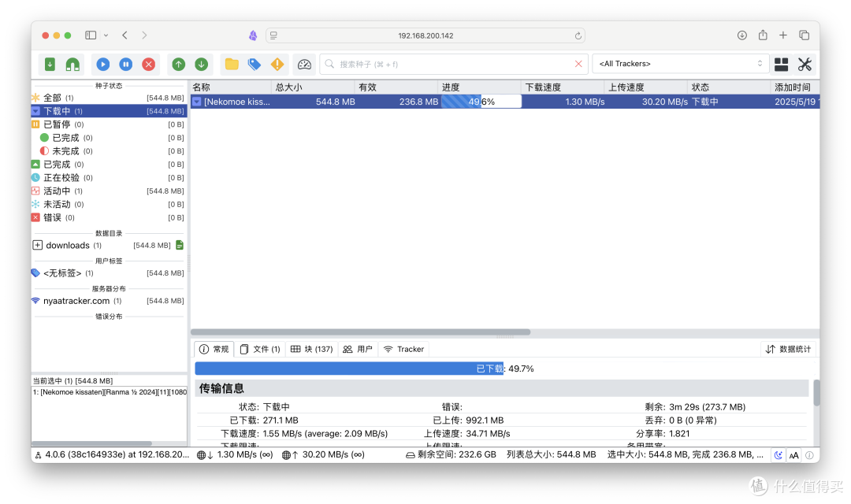Sort torrents by 总大小 column
This screenshot has height=504, width=851.
click(x=313, y=87)
